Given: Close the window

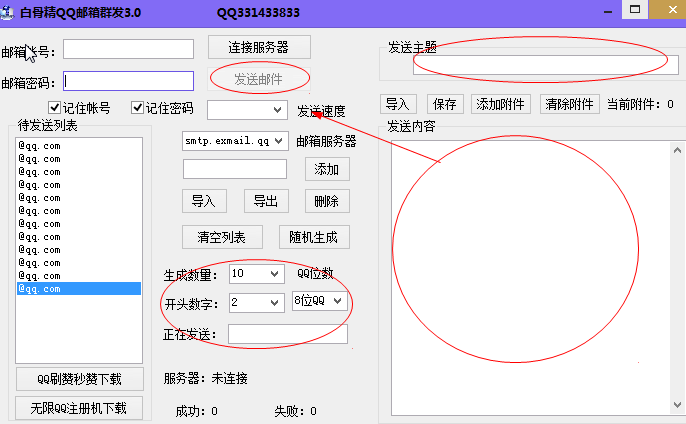Looking at the screenshot, I should click(673, 10).
